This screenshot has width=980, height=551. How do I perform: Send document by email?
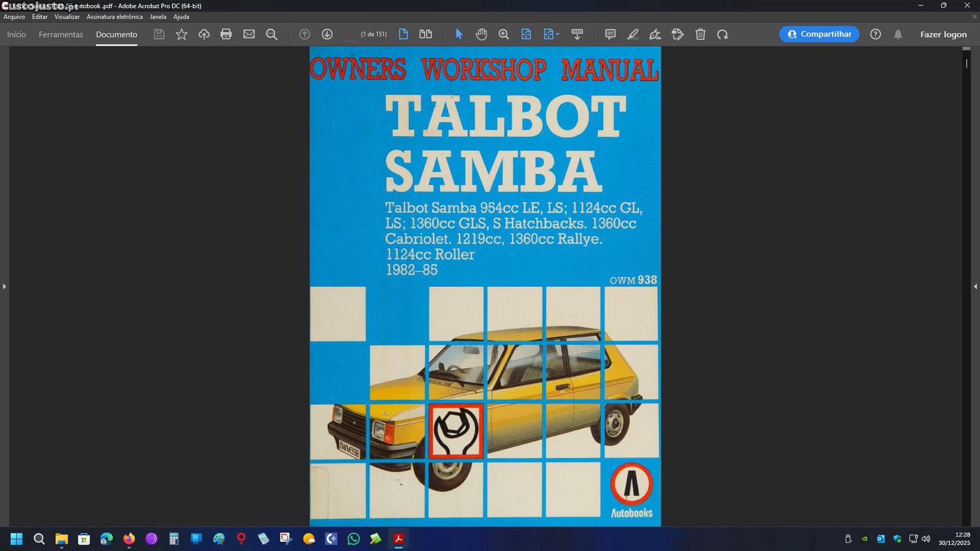(x=249, y=34)
